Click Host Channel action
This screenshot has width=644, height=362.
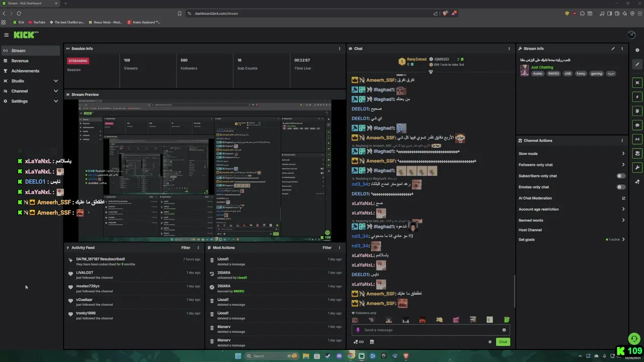click(530, 230)
